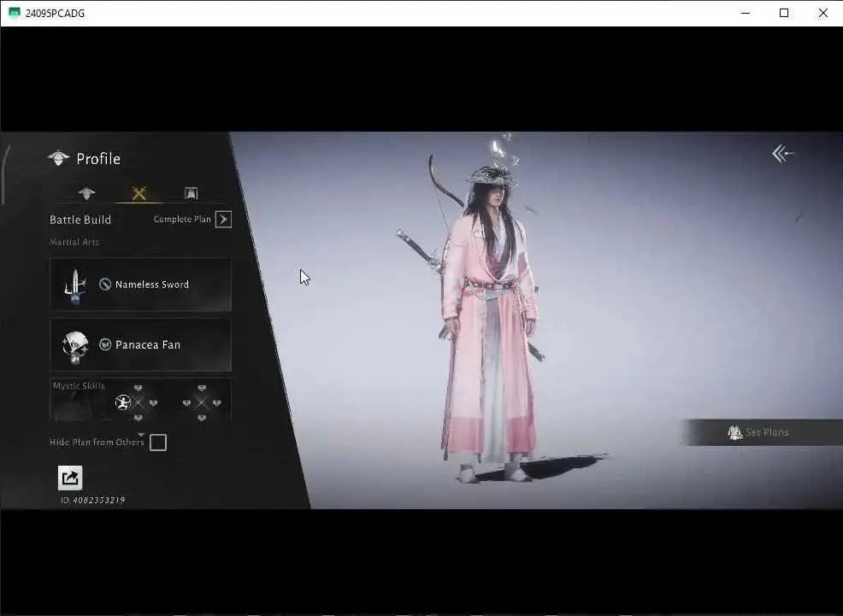This screenshot has height=616, width=843.
Task: Select the crossed-swords Battle Build tab
Action: tap(139, 193)
